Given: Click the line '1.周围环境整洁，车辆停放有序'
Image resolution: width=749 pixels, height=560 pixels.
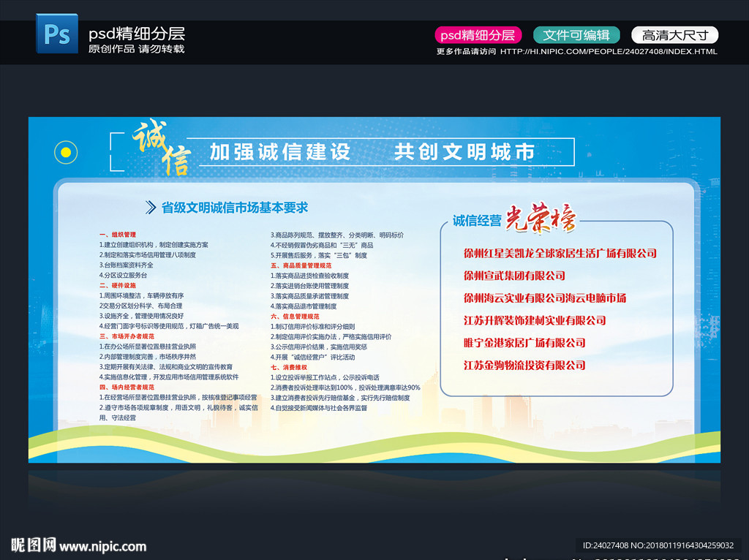Looking at the screenshot, I should pos(141,295).
